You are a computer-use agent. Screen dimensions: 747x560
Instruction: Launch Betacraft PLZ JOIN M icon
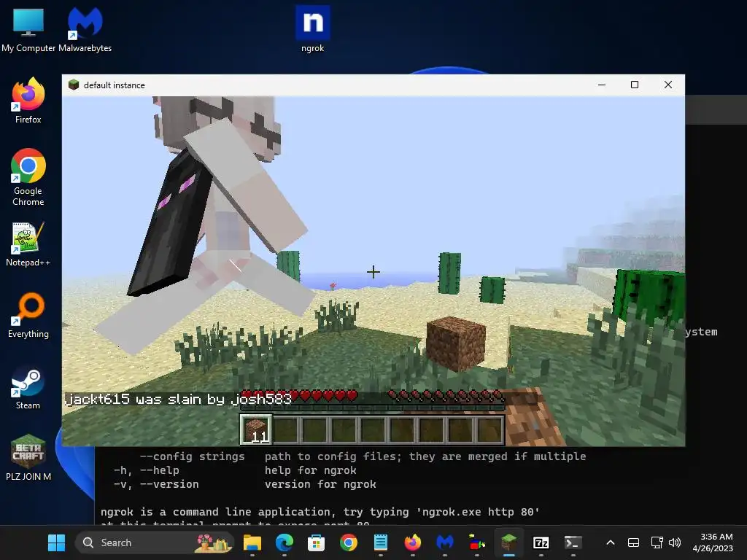(x=28, y=458)
